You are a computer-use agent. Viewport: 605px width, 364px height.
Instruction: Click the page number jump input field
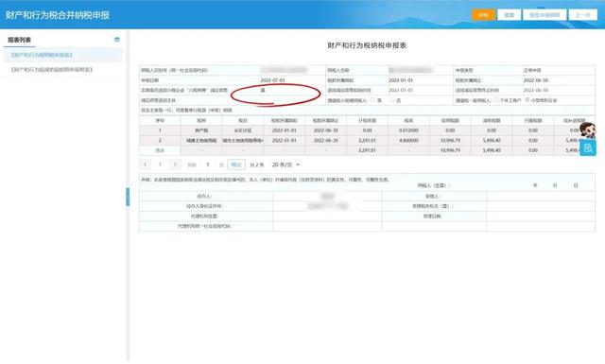click(x=208, y=165)
